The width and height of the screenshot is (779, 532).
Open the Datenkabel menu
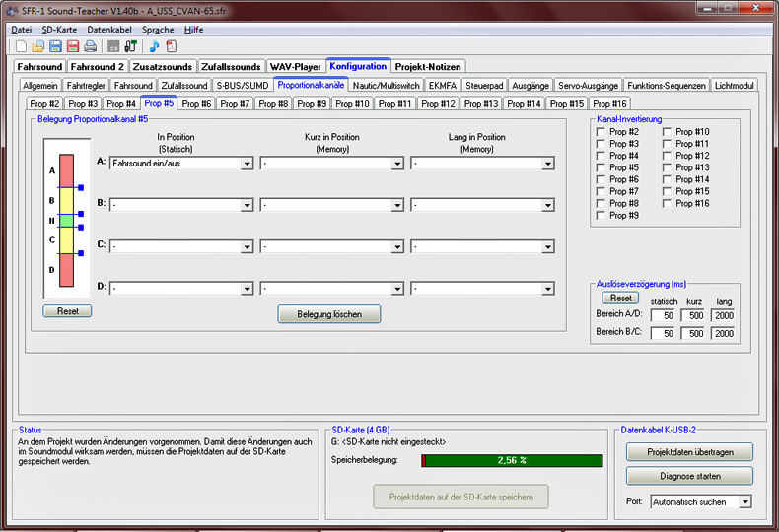click(x=109, y=30)
